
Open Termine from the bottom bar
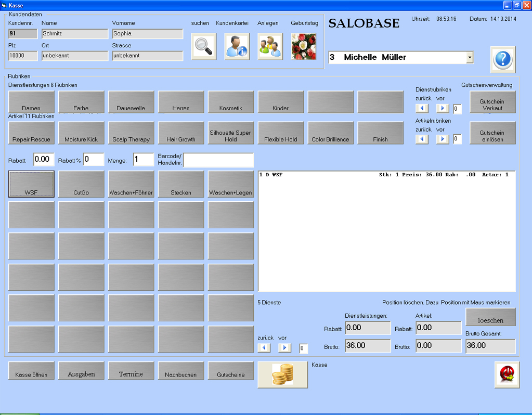tap(131, 371)
